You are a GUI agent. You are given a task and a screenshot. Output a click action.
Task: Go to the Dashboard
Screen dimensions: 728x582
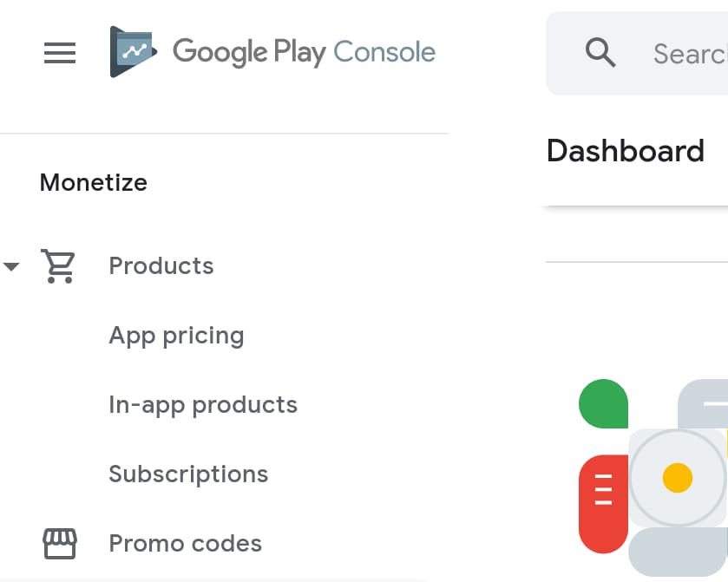625,151
